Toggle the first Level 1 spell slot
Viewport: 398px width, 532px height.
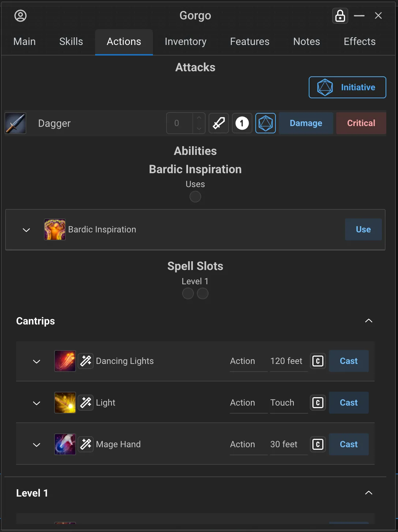point(188,293)
